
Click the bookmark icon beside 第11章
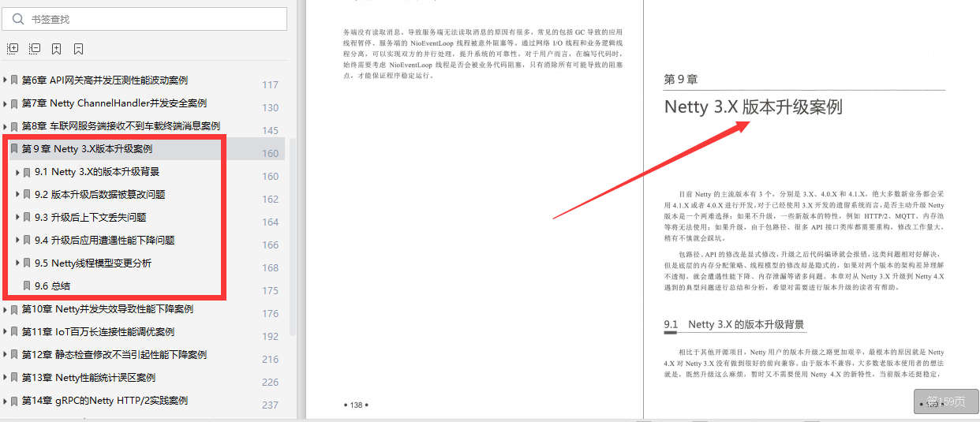pos(14,332)
